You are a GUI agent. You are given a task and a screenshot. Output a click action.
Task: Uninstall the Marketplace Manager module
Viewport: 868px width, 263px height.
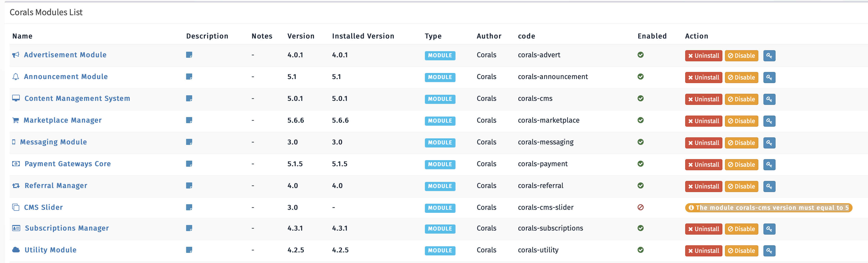(704, 121)
